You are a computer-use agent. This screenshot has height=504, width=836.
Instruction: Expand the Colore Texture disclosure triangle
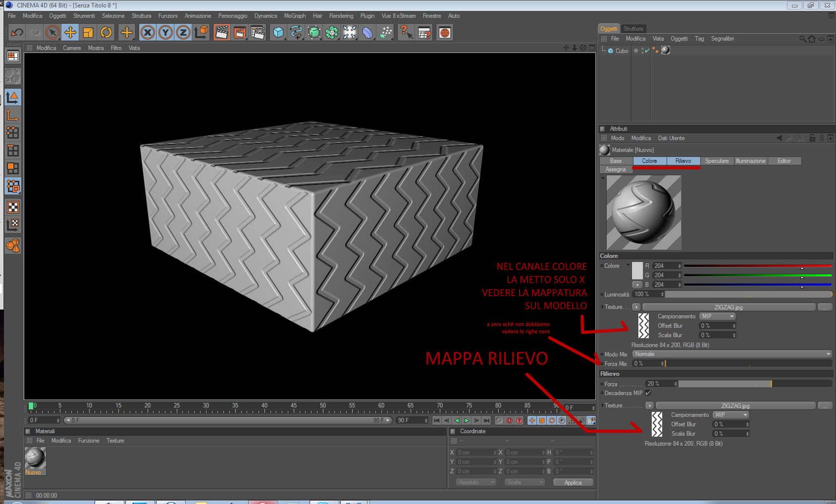pyautogui.click(x=602, y=307)
